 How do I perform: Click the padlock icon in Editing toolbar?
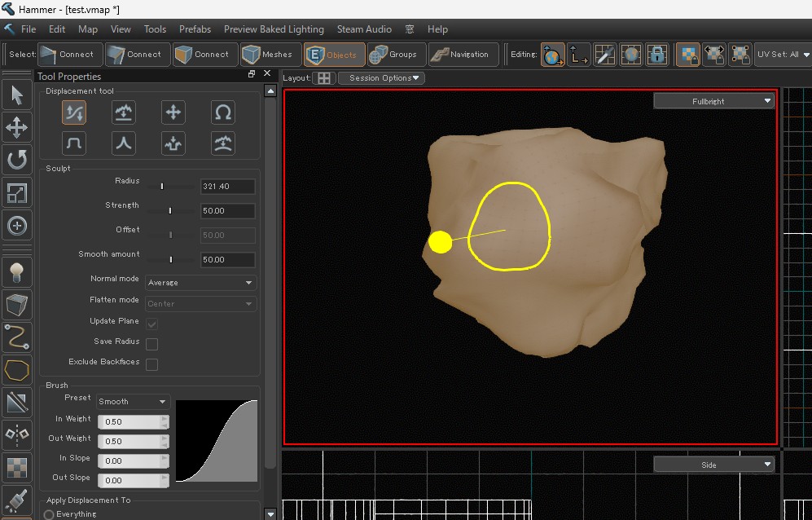(657, 55)
